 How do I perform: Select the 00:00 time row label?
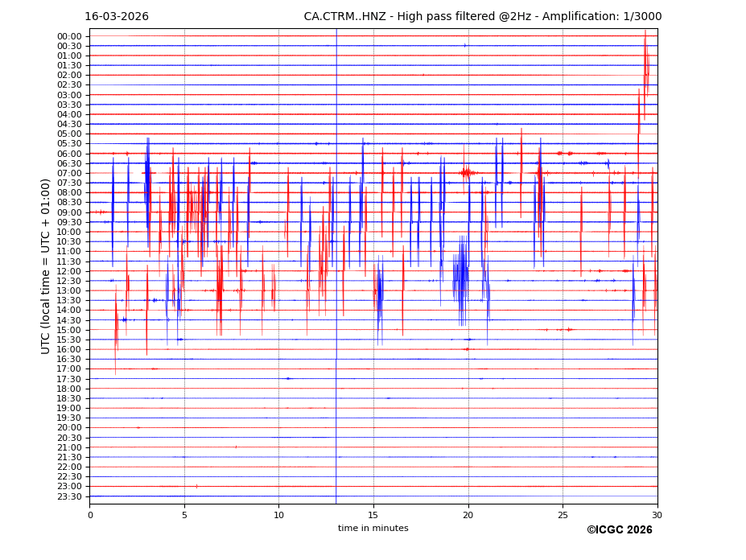tap(69, 36)
